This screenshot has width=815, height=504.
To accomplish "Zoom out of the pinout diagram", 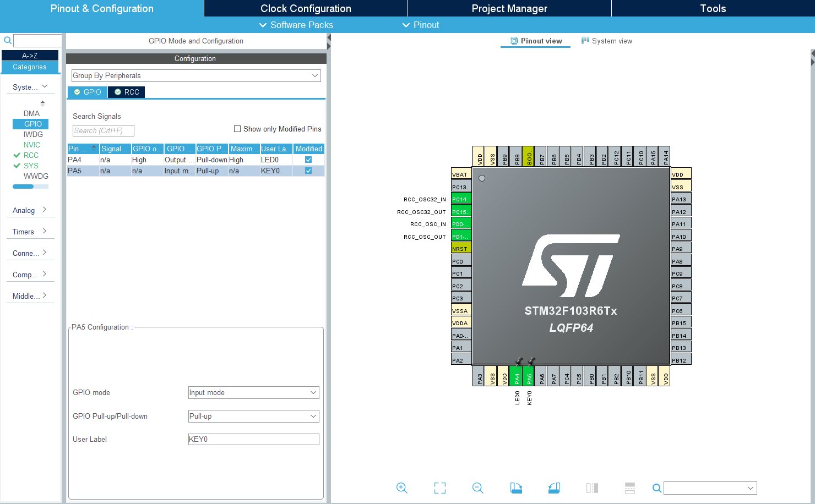I will (477, 487).
